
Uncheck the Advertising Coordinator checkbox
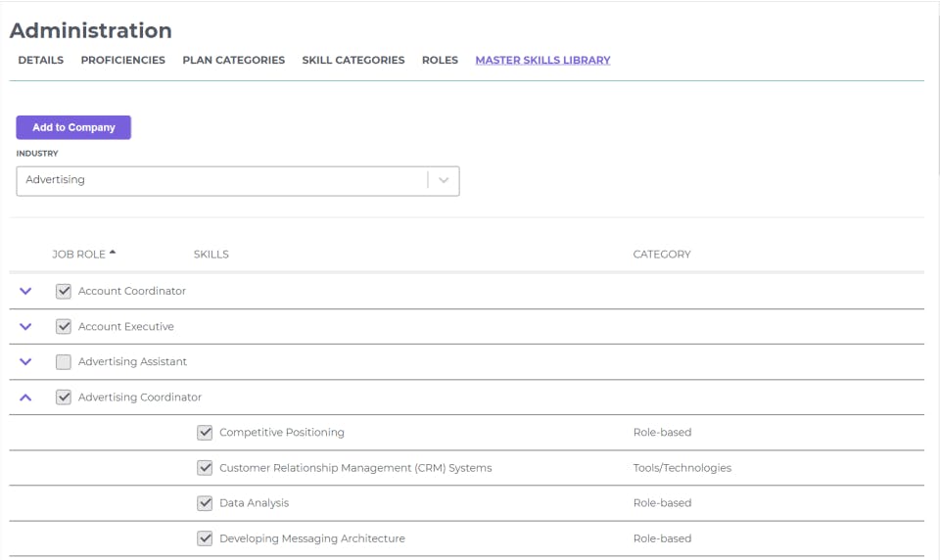click(x=64, y=397)
